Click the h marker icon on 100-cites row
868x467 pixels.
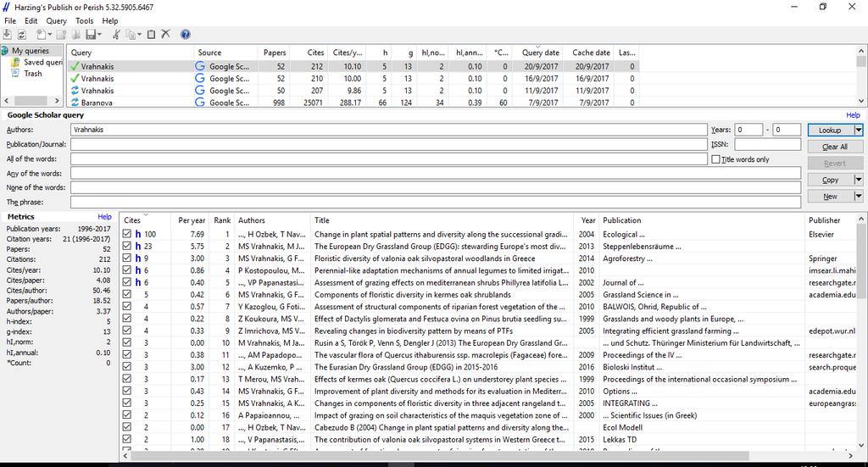coord(138,234)
